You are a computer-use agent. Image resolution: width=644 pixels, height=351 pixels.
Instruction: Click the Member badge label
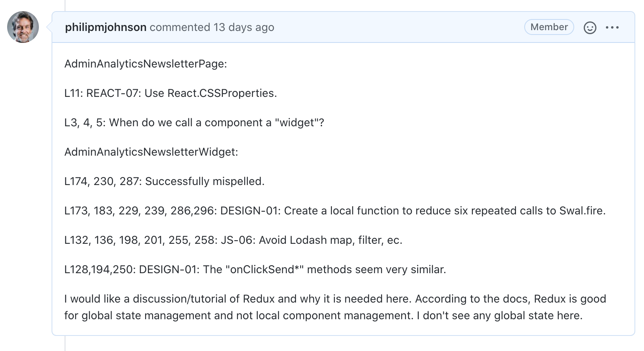click(x=549, y=27)
